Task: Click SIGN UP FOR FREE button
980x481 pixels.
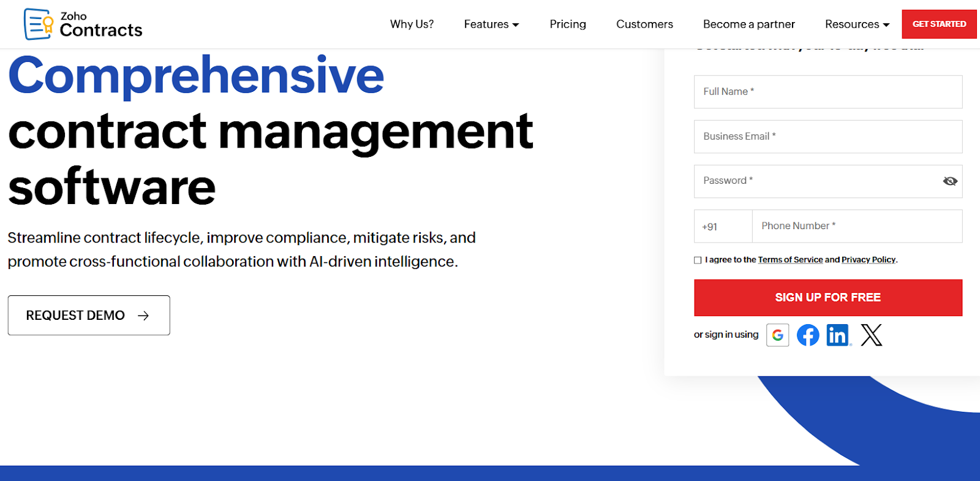Action: (828, 298)
